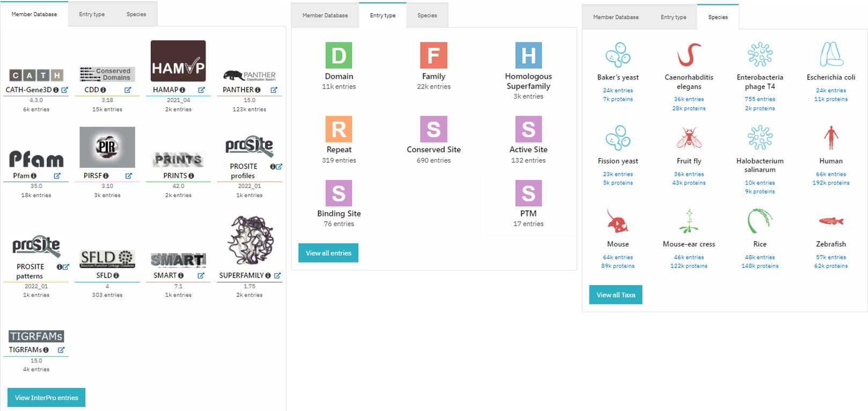Open Pfam external website icon
The height and width of the screenshot is (411, 868).
[57, 176]
